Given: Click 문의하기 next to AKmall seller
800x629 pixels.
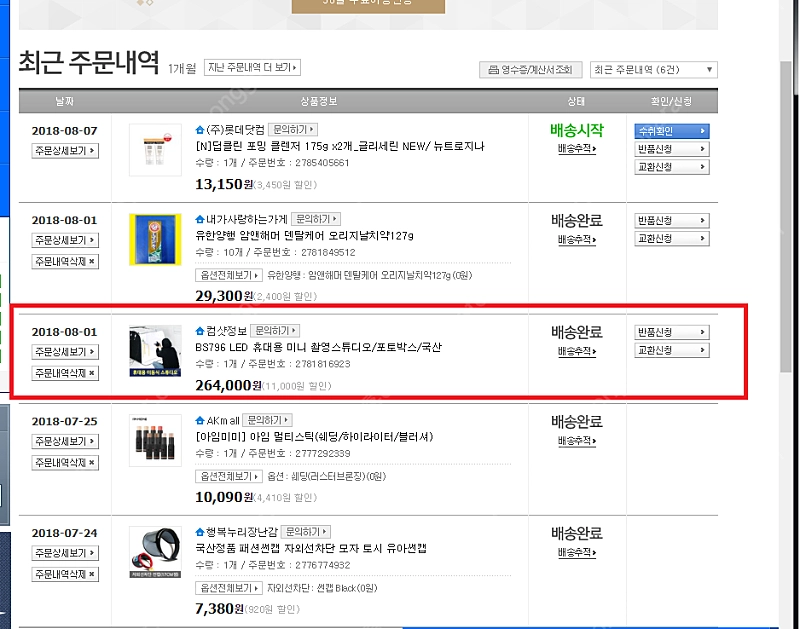Looking at the screenshot, I should coord(267,420).
